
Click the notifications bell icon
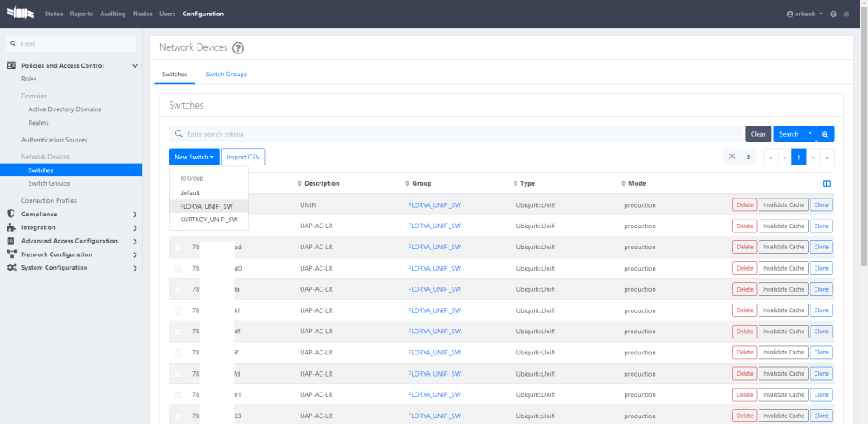[846, 14]
